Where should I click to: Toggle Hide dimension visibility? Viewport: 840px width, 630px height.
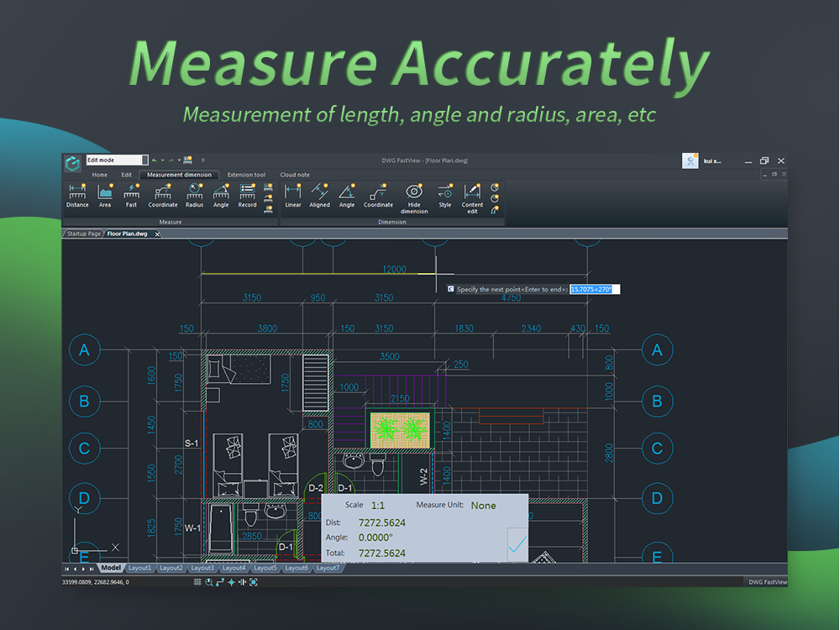tap(413, 197)
